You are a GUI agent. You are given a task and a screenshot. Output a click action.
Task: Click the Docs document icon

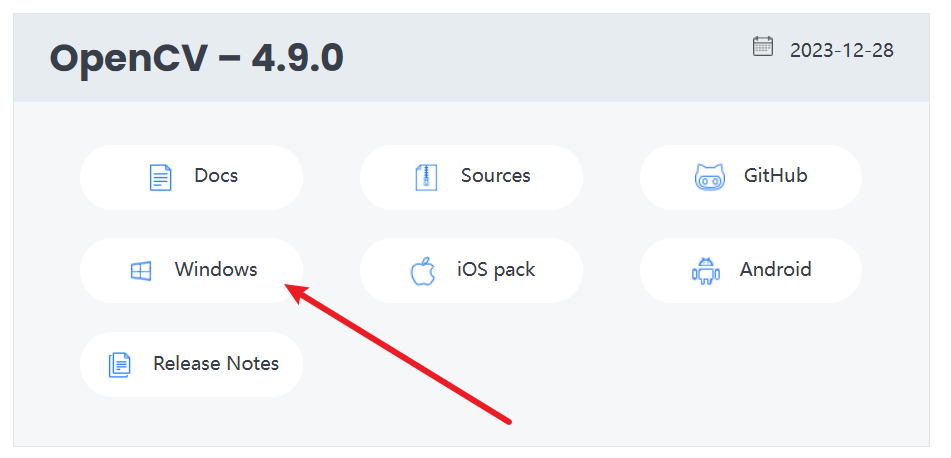(160, 178)
